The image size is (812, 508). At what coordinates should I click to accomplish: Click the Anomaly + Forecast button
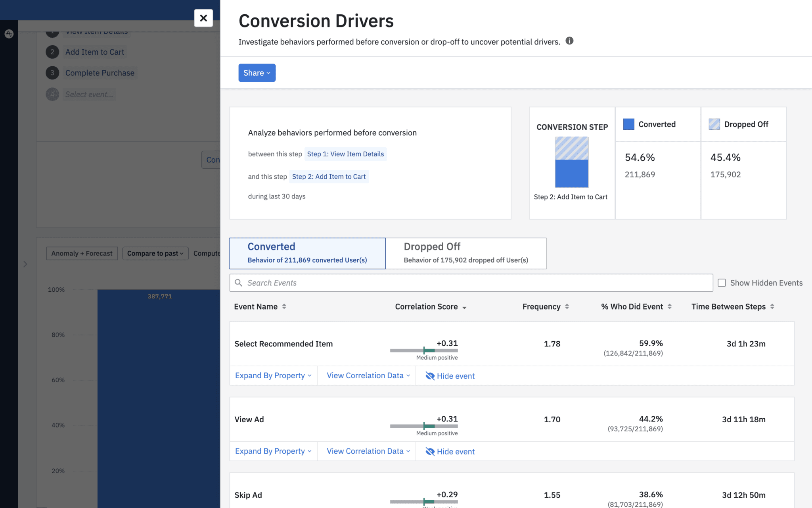tap(82, 253)
